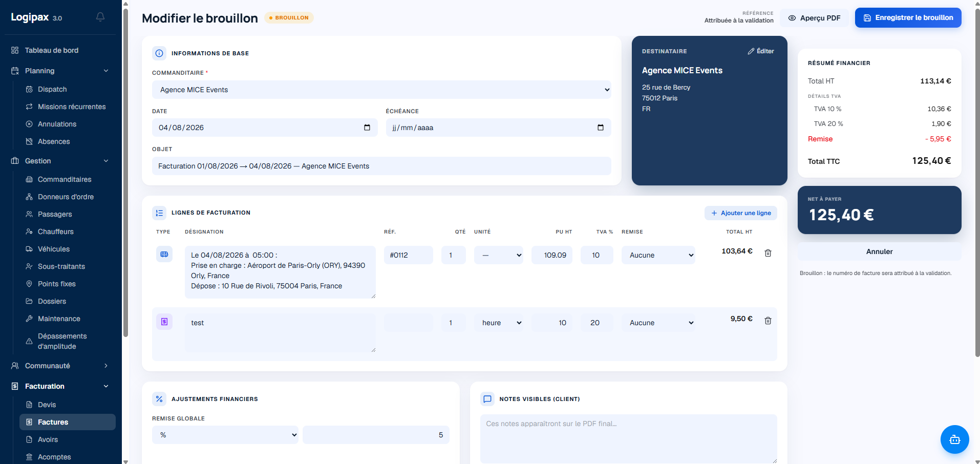This screenshot has width=980, height=464.
Task: Click the sidebar vertical scrollbar
Action: [x=125, y=173]
